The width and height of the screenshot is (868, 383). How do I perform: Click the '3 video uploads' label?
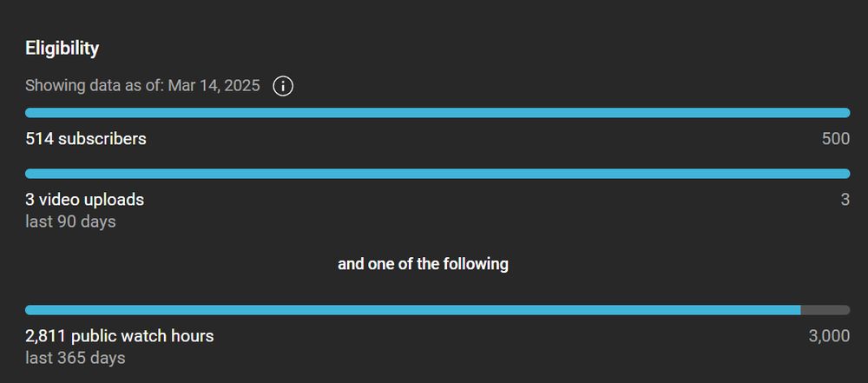coord(85,200)
